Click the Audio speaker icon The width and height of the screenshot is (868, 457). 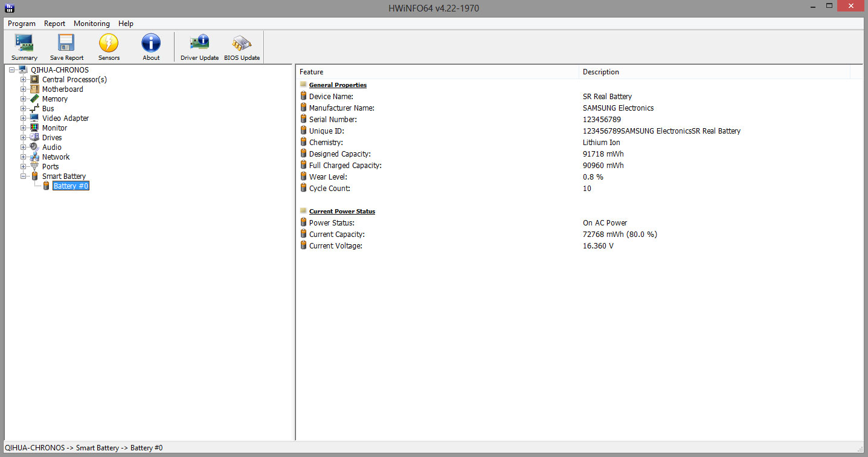[34, 147]
